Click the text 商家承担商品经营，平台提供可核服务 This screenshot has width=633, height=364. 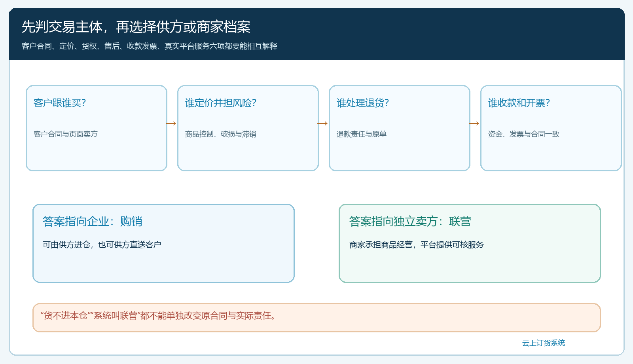[x=417, y=245]
